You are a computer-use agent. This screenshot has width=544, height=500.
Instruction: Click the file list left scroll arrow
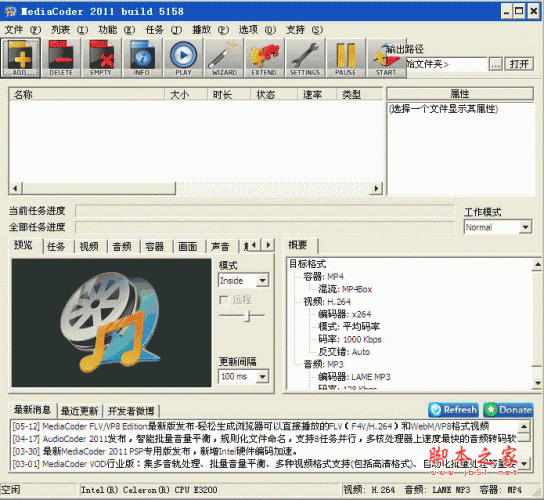click(x=16, y=188)
